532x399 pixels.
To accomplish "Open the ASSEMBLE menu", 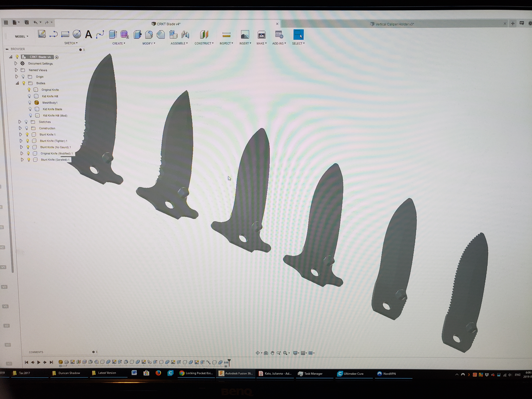I will click(179, 44).
